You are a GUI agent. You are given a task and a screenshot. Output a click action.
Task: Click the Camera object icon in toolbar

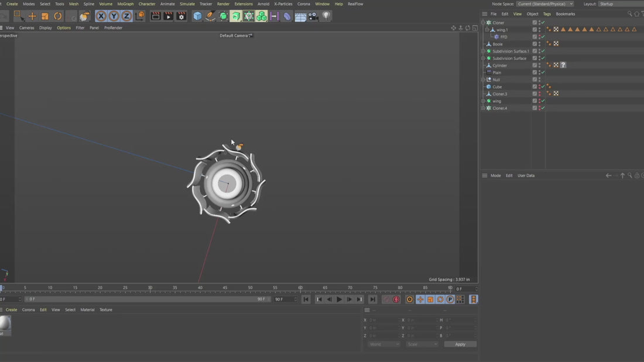pos(313,16)
